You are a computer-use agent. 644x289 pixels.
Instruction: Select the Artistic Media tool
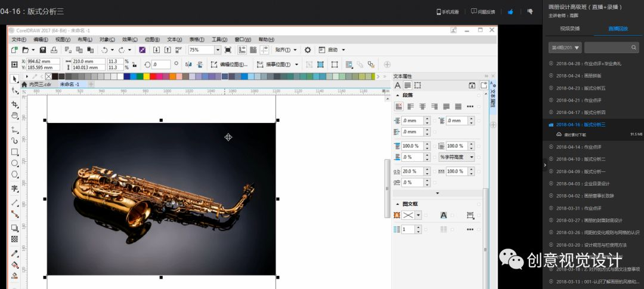tap(15, 140)
